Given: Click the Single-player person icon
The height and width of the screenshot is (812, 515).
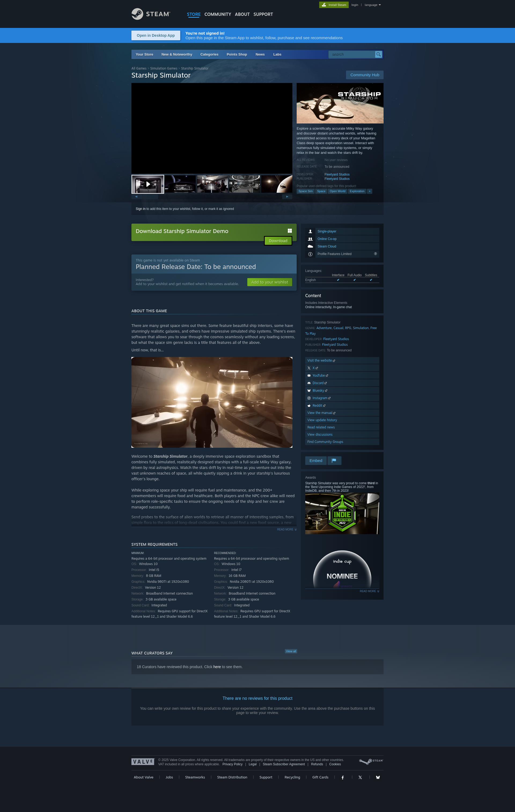Looking at the screenshot, I should coord(310,231).
